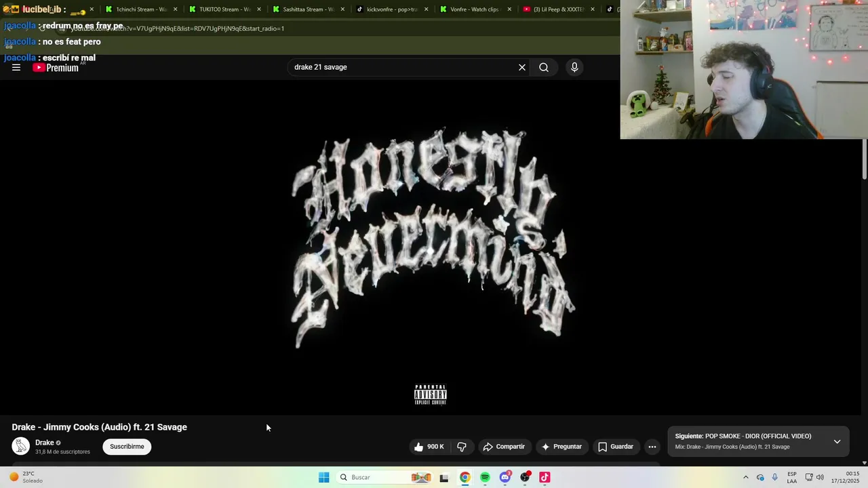Open clock and calendar 00:15

pyautogui.click(x=846, y=477)
